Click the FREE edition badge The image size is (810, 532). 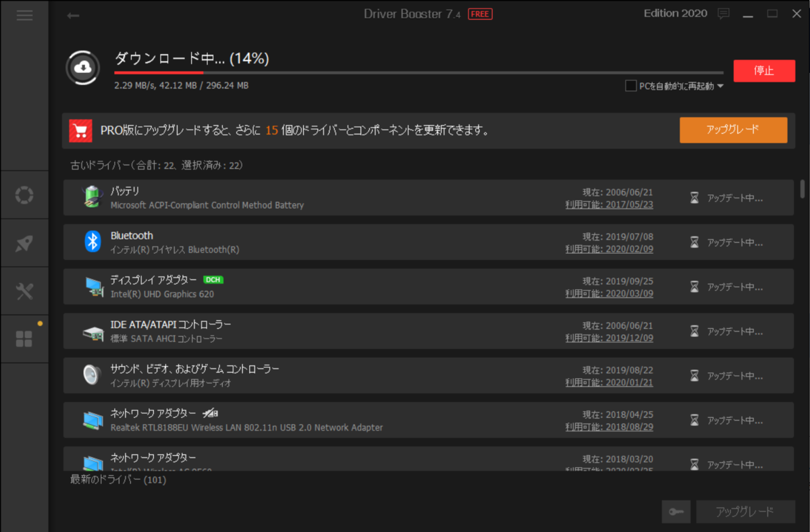480,14
